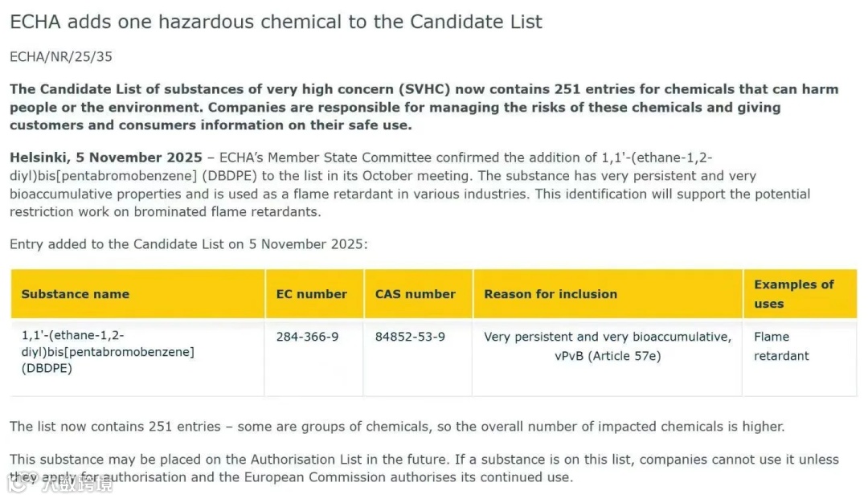Click the "CAS number" column header
This screenshot has height=499, width=868.
[415, 294]
